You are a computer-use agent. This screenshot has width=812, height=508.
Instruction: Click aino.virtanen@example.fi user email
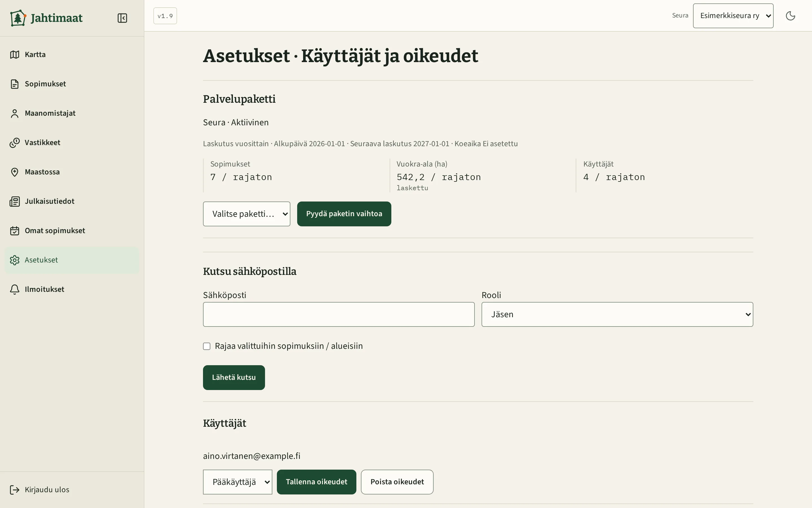[252, 456]
